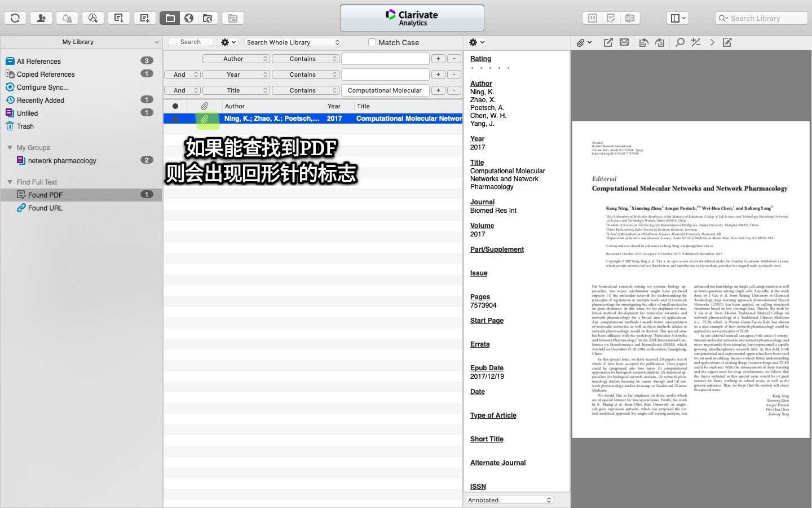The image size is (812, 508).
Task: Select the network pharmacology group
Action: [x=81, y=160]
